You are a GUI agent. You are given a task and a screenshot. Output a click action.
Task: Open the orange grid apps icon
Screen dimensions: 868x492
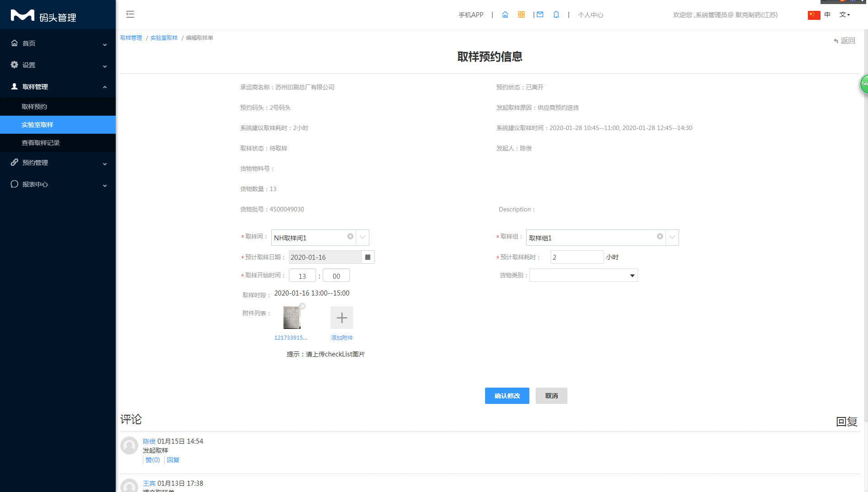521,14
